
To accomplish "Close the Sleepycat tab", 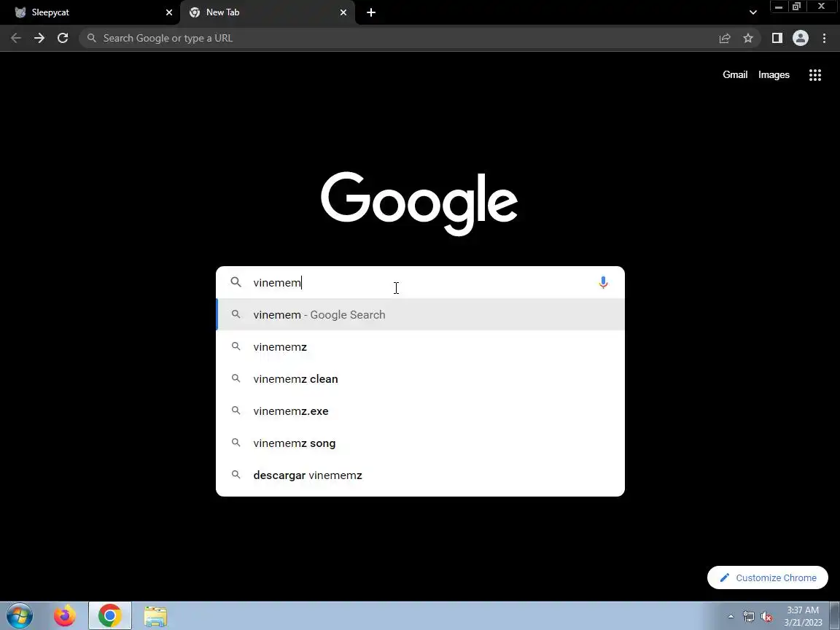I will (x=169, y=12).
